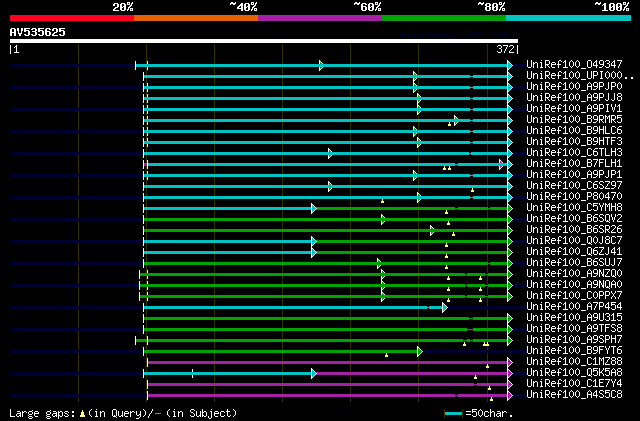The image size is (640, 421).
Task: Select the UniRef100_B9HLC6 hit label
Action: [x=574, y=130]
